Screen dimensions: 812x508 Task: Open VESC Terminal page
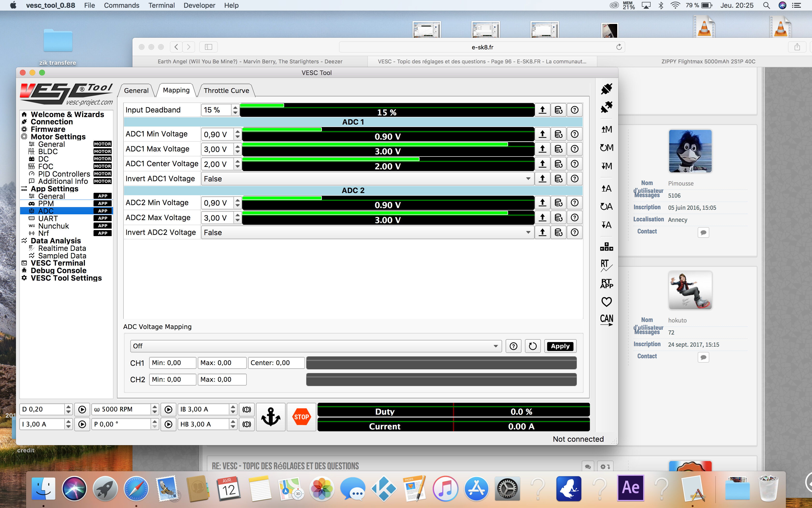point(58,263)
